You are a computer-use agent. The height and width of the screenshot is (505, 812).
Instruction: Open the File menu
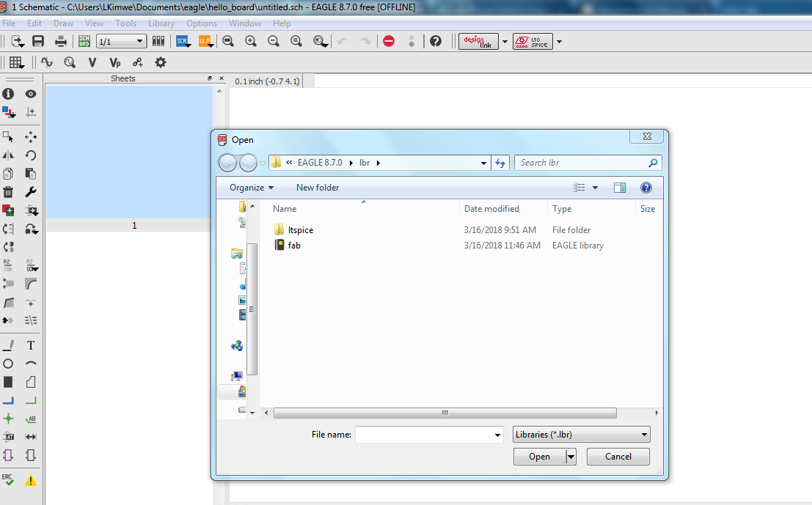9,23
